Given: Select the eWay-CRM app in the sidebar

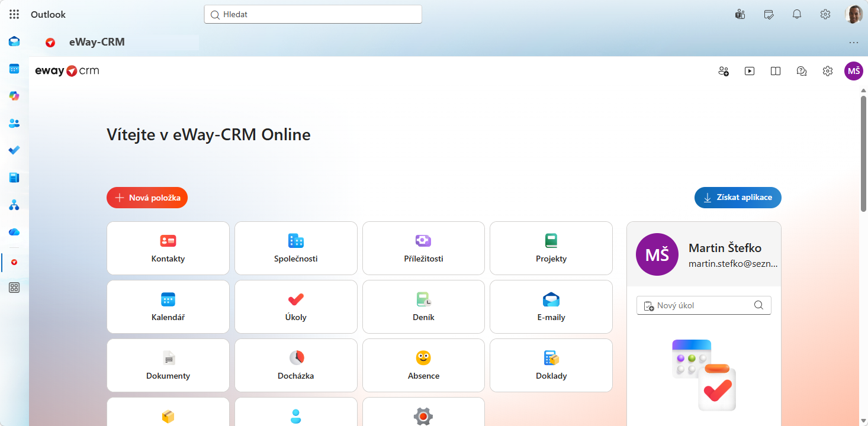Looking at the screenshot, I should tap(14, 262).
